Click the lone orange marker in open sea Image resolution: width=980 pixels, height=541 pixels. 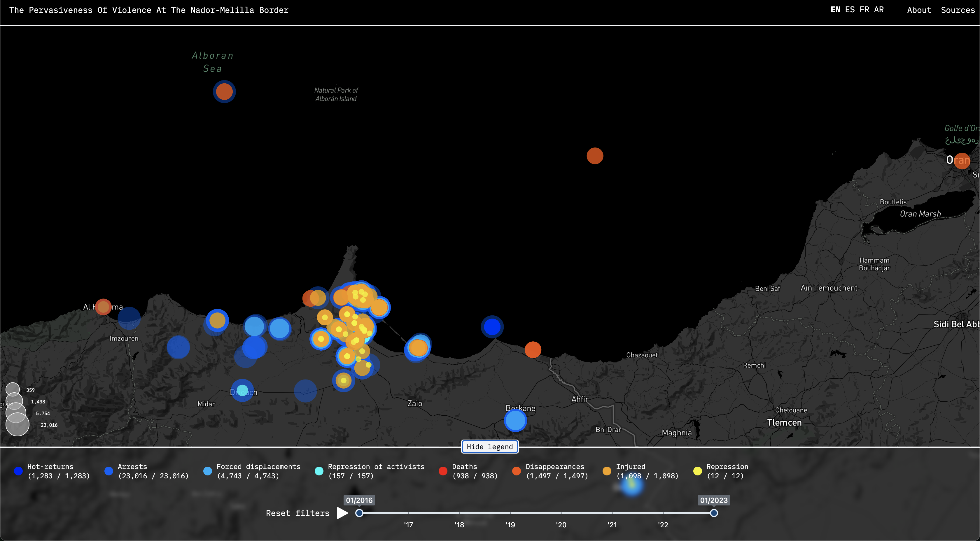pyautogui.click(x=595, y=156)
